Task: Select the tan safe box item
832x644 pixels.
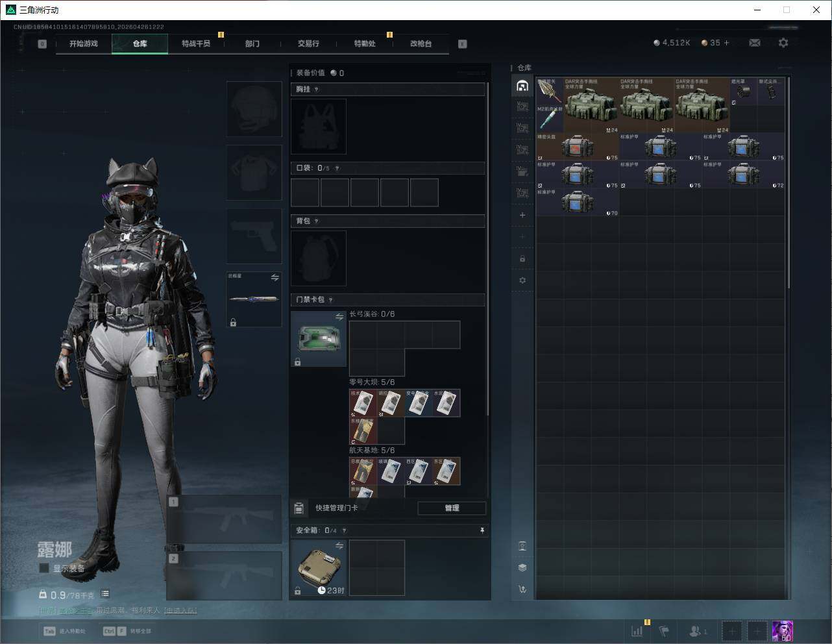Action: pyautogui.click(x=319, y=568)
